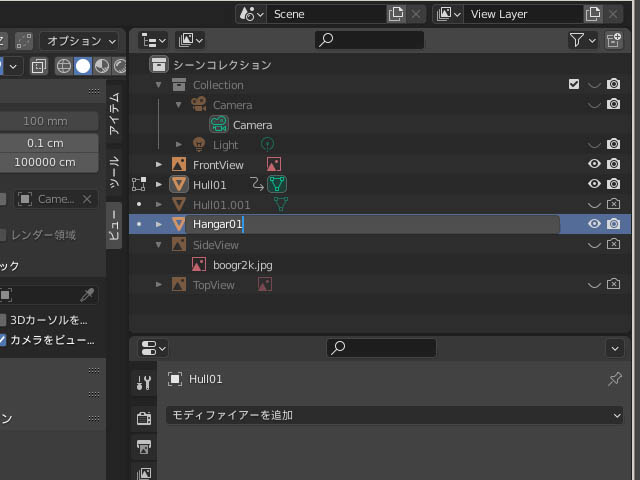The height and width of the screenshot is (480, 640).
Task: Click the Hull01 mesh object icon
Action: pos(179,184)
